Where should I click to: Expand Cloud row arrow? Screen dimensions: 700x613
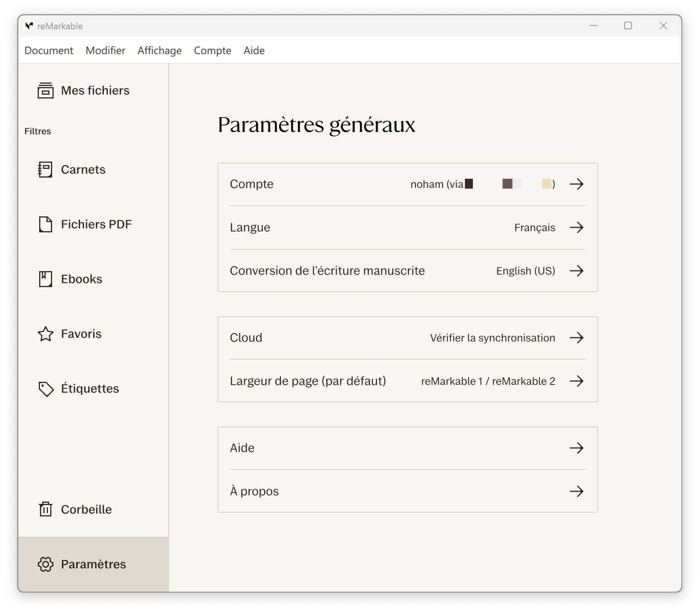[577, 338]
